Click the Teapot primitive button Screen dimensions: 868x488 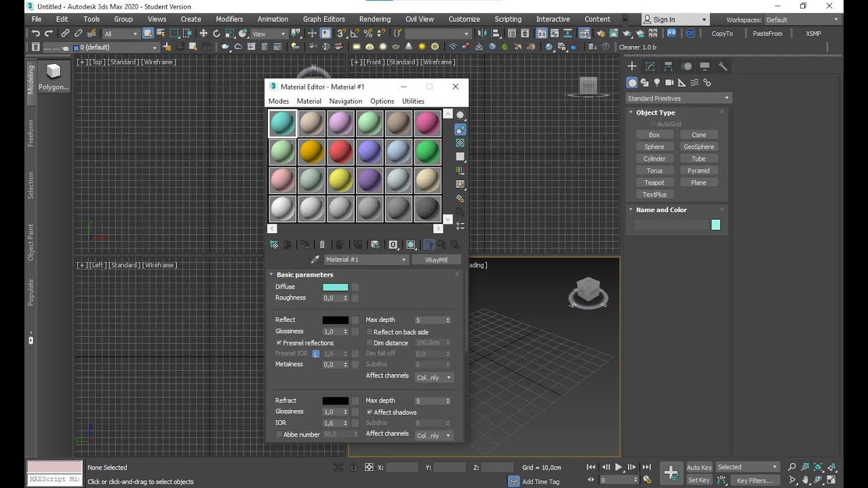click(x=654, y=182)
